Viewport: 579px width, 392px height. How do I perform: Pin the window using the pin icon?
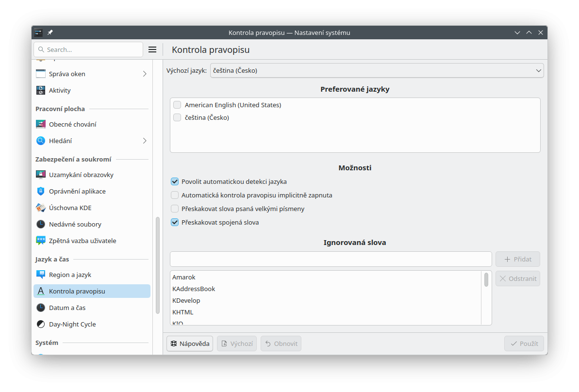(x=50, y=33)
